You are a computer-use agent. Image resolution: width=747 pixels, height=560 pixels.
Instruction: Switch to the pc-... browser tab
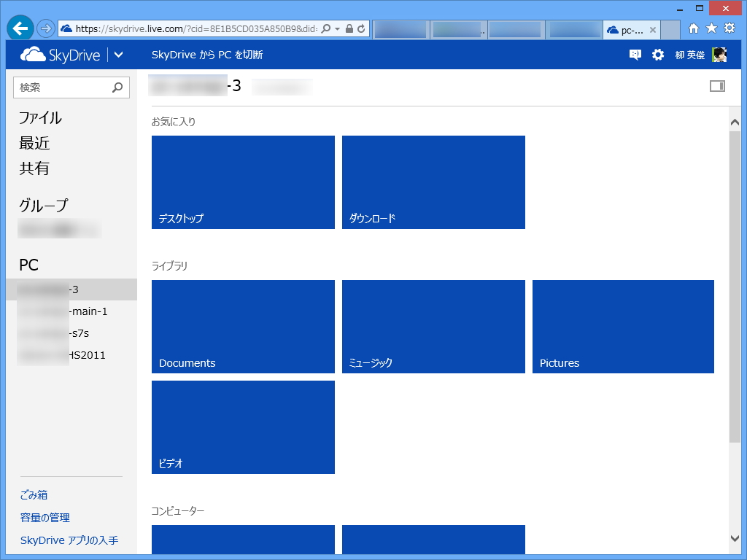point(627,29)
